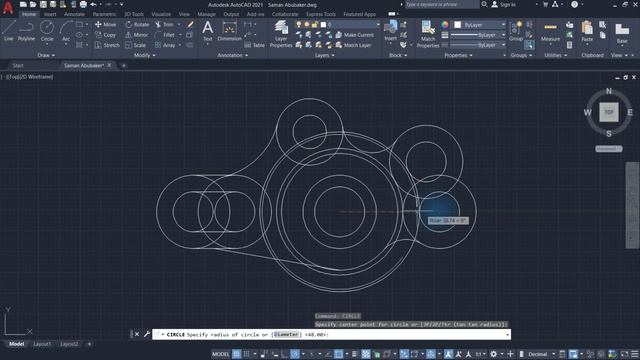
Task: Switch to the View ribbon tab
Action: pos(184,14)
